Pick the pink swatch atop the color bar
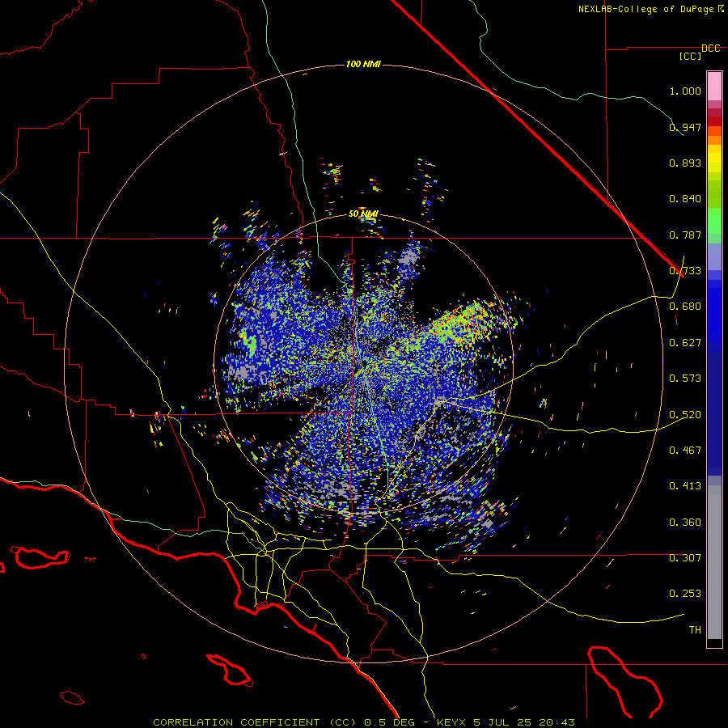This screenshot has width=728, height=728. pyautogui.click(x=714, y=86)
